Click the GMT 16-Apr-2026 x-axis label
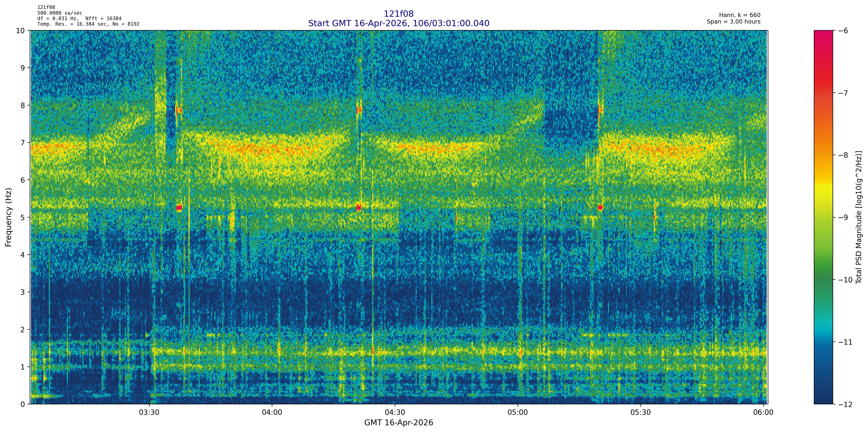 point(399,423)
